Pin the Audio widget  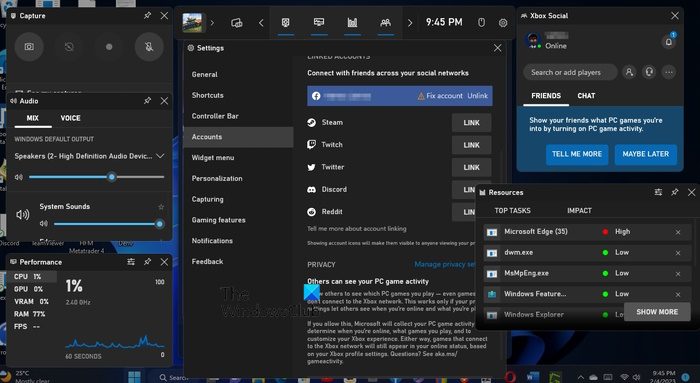coord(147,100)
